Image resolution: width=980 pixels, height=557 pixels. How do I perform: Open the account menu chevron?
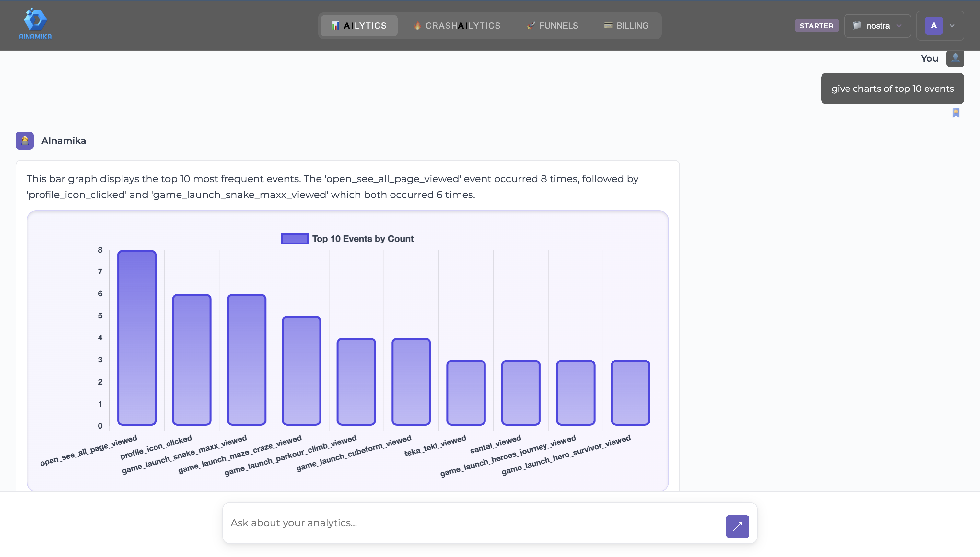[952, 26]
